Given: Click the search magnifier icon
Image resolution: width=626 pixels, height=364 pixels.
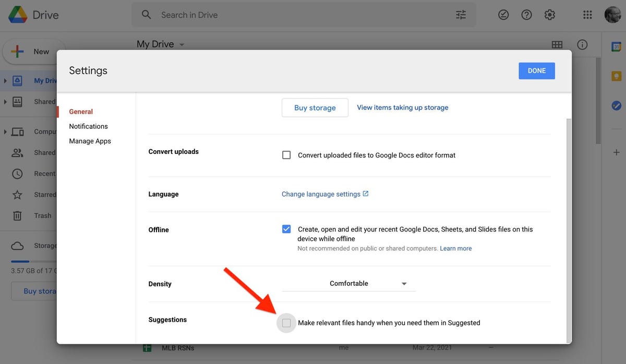Looking at the screenshot, I should coord(147,15).
